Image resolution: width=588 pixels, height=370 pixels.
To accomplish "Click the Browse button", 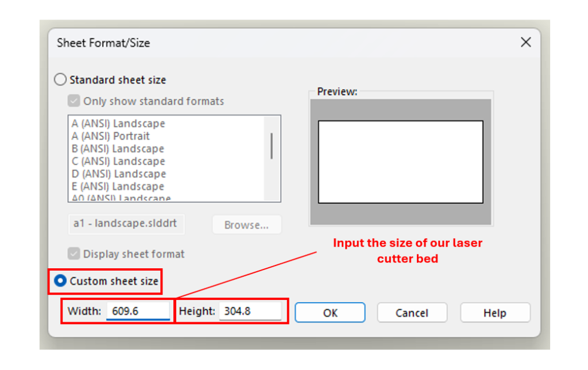I will (246, 225).
